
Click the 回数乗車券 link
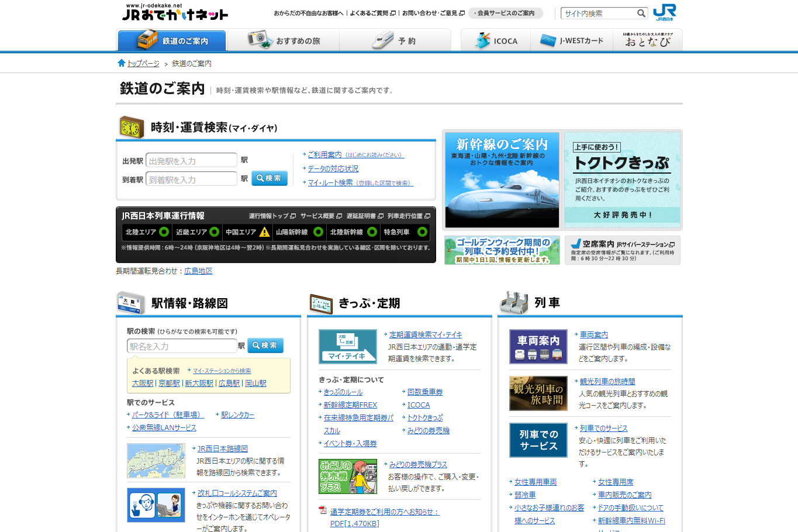pyautogui.click(x=425, y=392)
